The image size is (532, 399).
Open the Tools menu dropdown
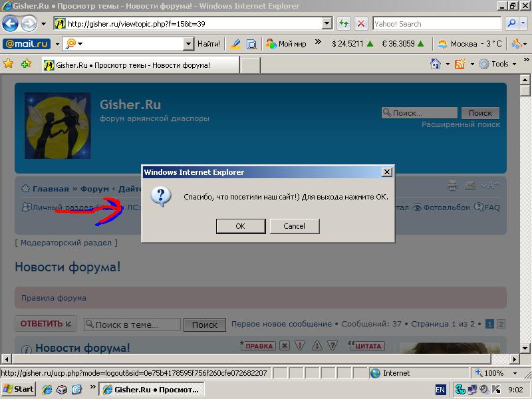(499, 64)
